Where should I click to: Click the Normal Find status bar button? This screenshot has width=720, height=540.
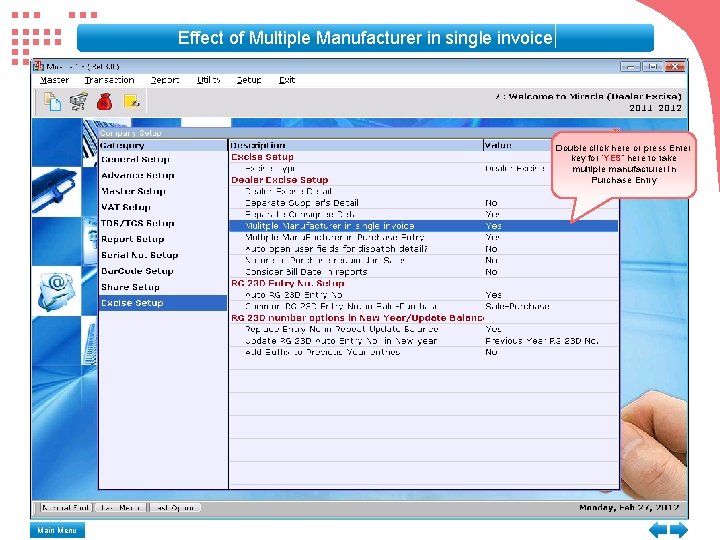65,508
